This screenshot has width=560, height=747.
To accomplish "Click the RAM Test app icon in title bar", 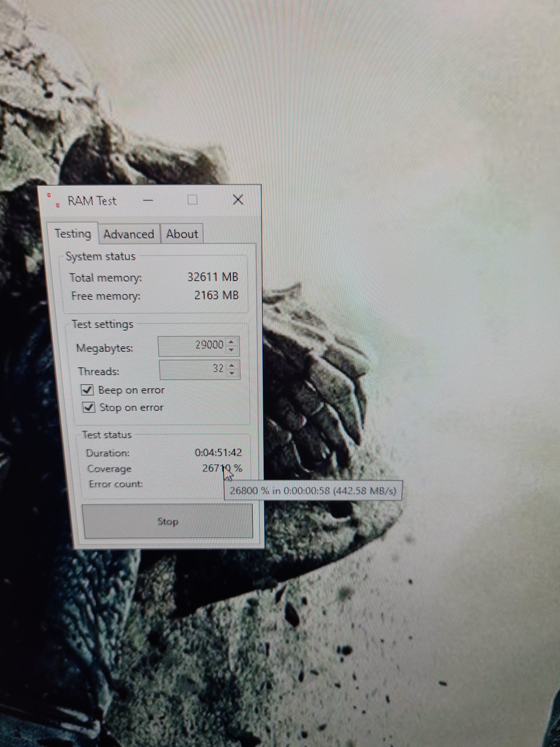I will point(54,200).
